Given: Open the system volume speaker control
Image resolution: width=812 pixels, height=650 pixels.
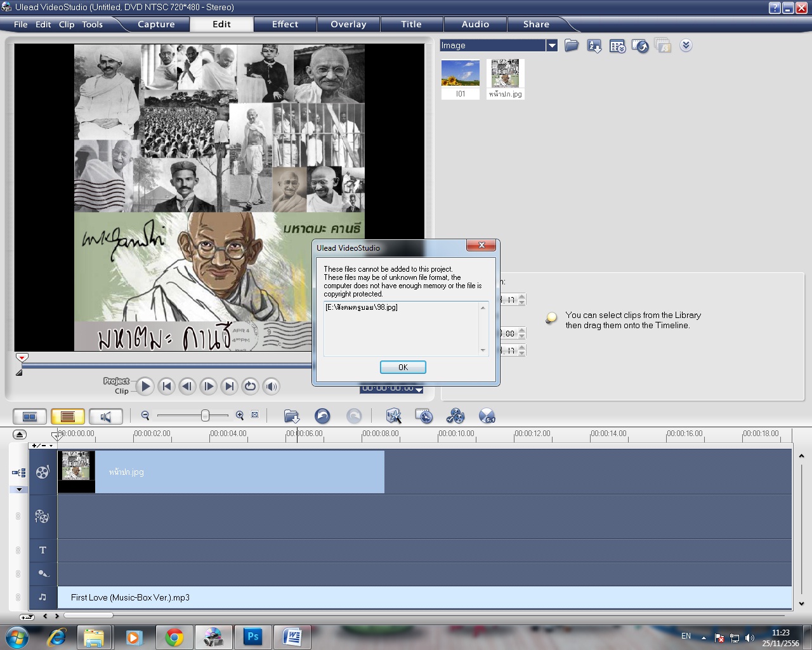Looking at the screenshot, I should pos(272,386).
